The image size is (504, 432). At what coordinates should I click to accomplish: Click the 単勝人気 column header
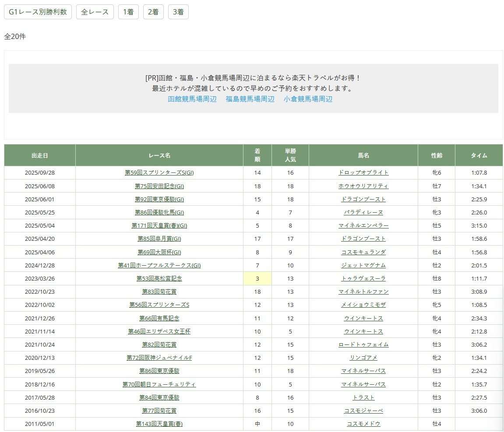click(x=290, y=155)
